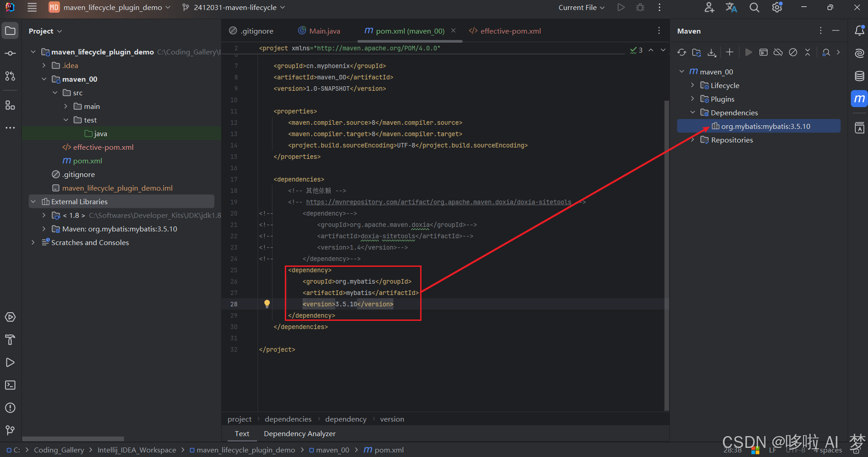Open Git tool window icon
The width and height of the screenshot is (868, 457).
pyautogui.click(x=10, y=430)
